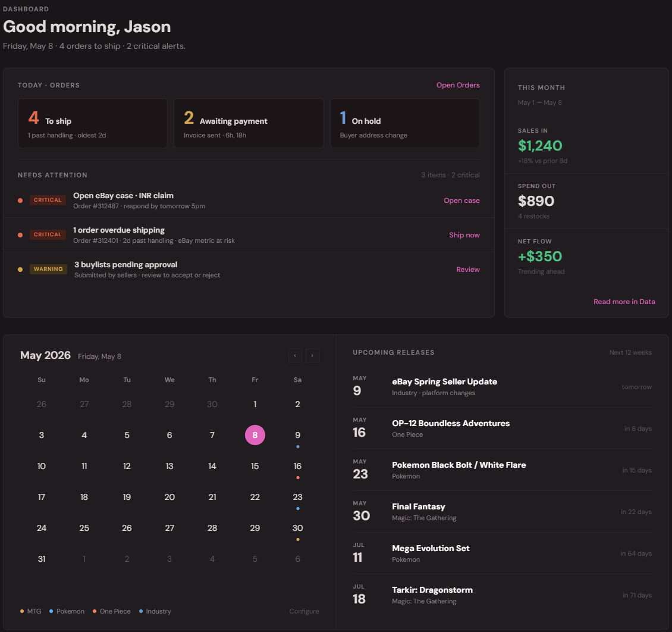
Task: Select grayed April 26 in calendar
Action: (42, 404)
